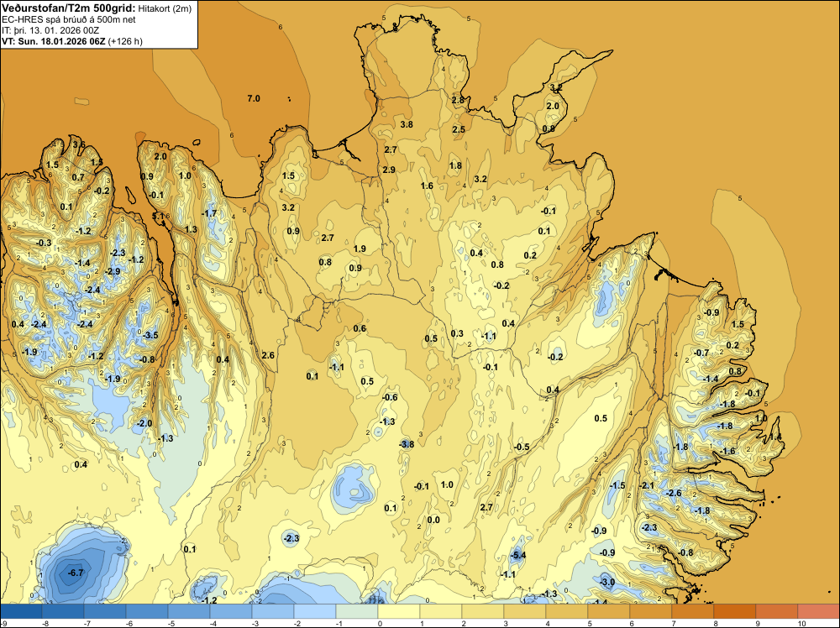The image size is (840, 628).
Task: Click the valid time 'VT: Sun. 18.01.2026 06Z'
Action: (54, 41)
